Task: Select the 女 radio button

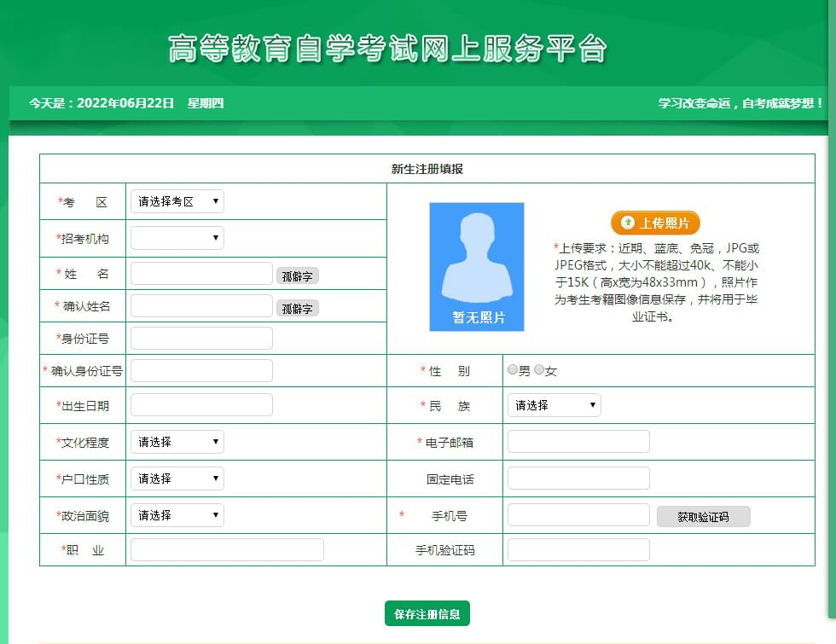Action: tap(539, 370)
